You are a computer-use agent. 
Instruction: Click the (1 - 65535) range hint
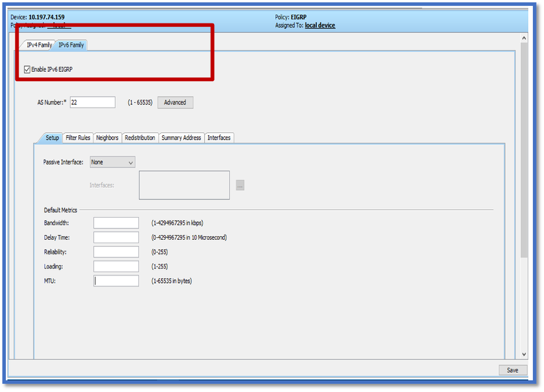tap(140, 103)
